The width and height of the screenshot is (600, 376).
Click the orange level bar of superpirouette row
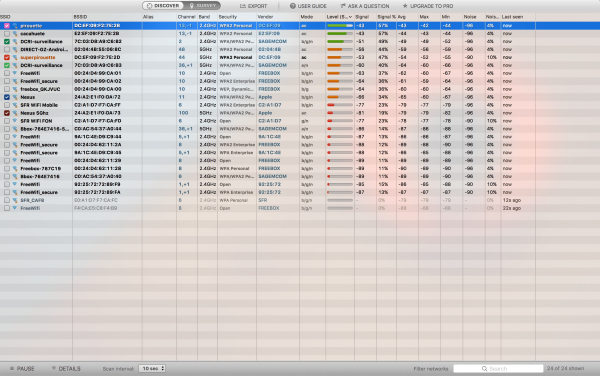(340, 57)
